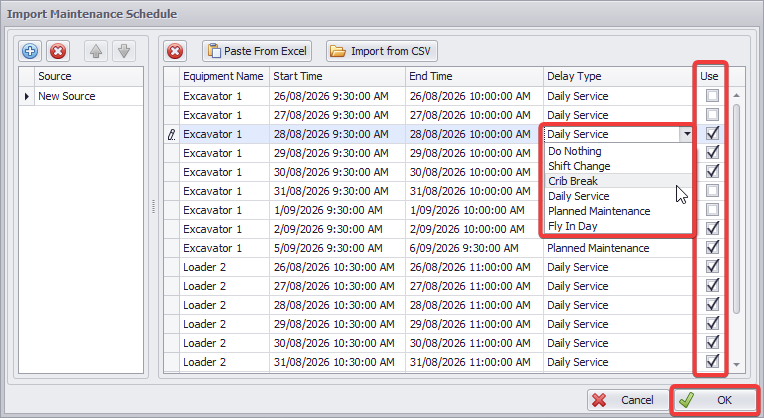Move source down with down arrow icon
Screen dimensions: 764x418
pyautogui.click(x=124, y=51)
